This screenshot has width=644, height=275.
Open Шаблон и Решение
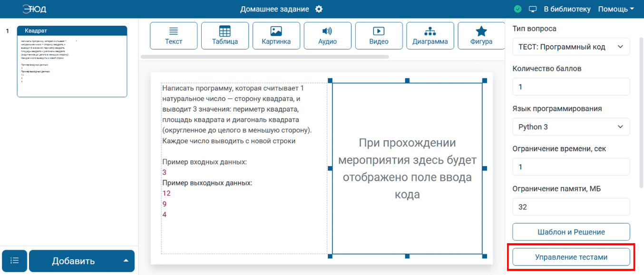tap(571, 232)
